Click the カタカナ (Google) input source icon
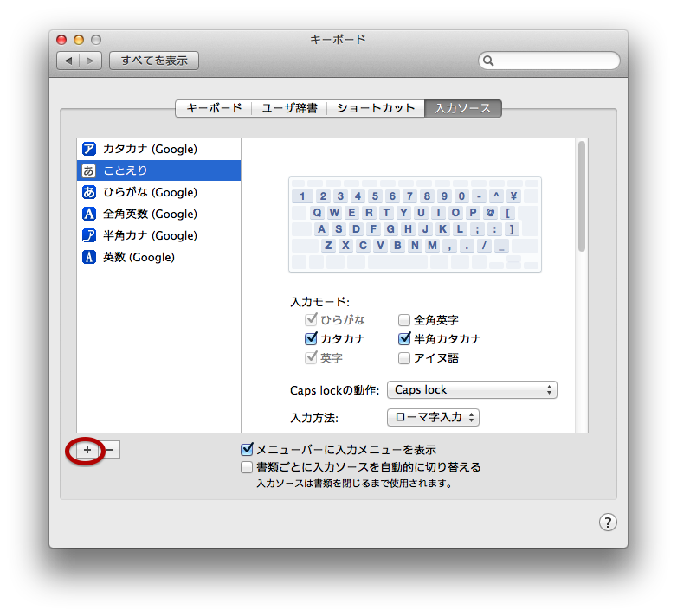The height and width of the screenshot is (616, 677). tap(89, 149)
